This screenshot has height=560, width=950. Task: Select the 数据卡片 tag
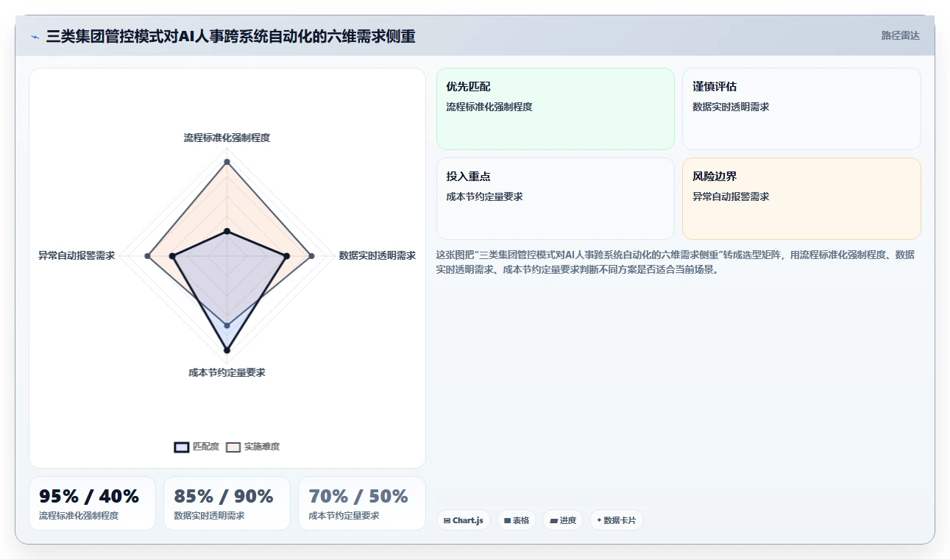click(617, 520)
